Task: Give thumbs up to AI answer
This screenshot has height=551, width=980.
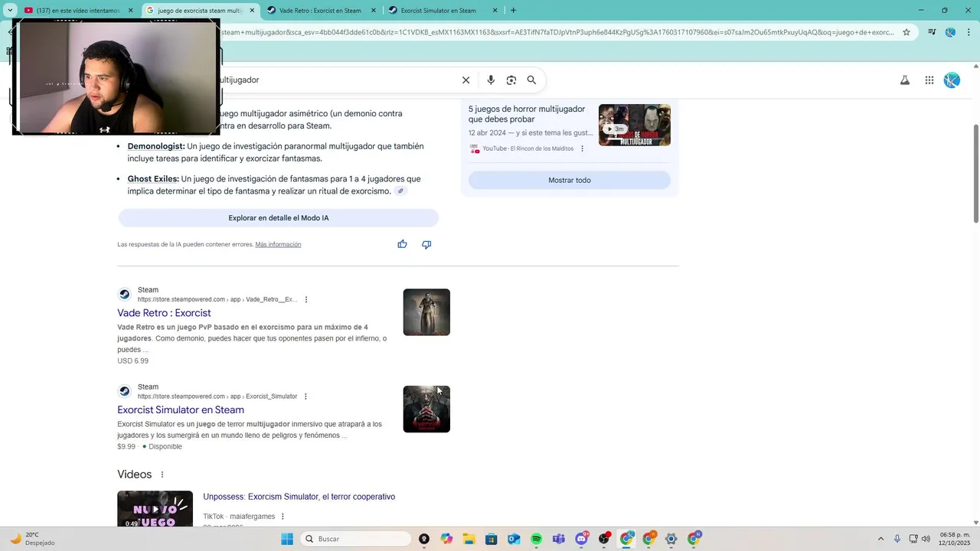Action: point(402,244)
